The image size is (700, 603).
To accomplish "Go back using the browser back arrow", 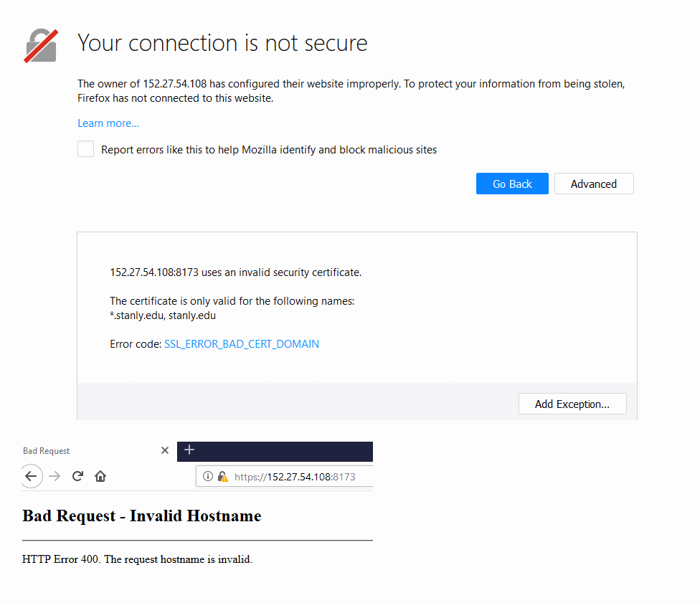I will 31,476.
